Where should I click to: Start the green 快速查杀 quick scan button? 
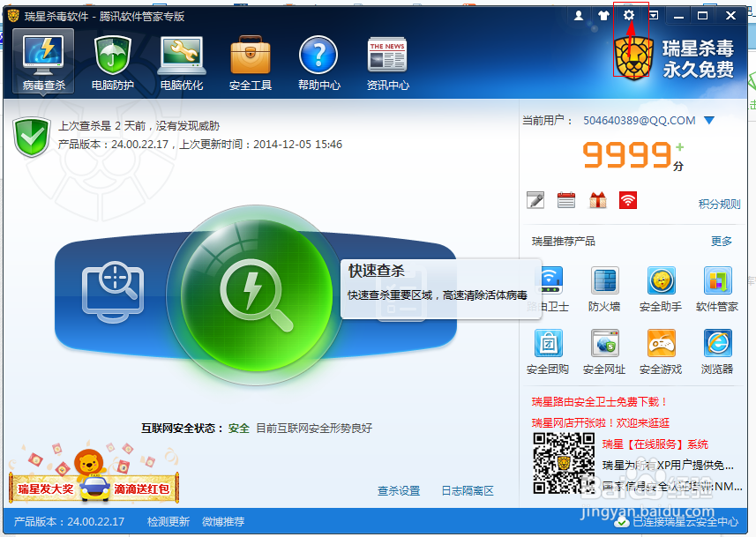(256, 295)
